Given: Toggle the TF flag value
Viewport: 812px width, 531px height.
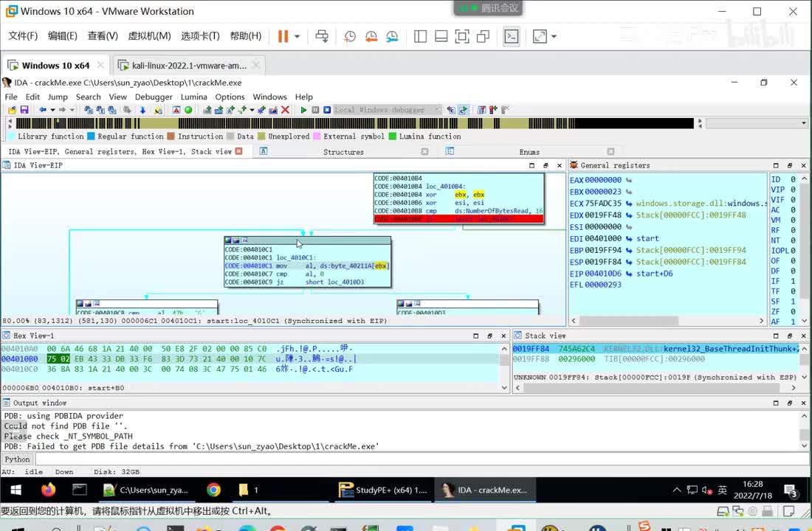Looking at the screenshot, I should [x=793, y=291].
